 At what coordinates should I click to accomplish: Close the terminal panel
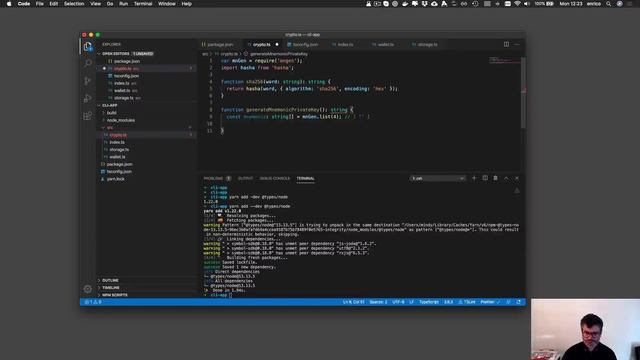[x=517, y=178]
